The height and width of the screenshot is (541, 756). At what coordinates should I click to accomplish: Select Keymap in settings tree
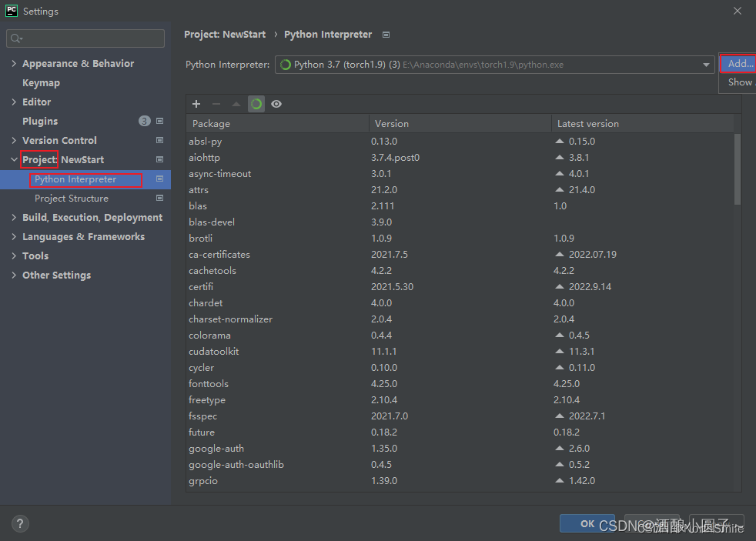pyautogui.click(x=41, y=83)
